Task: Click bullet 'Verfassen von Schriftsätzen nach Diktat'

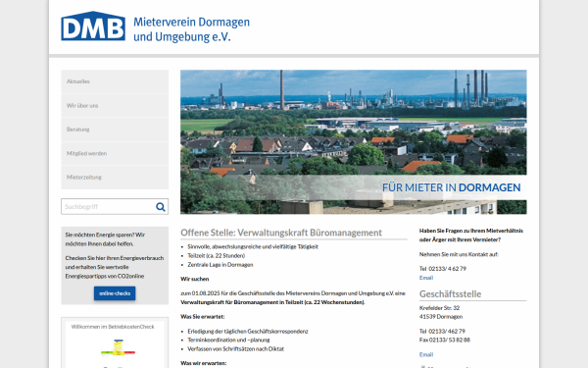Action: [x=235, y=348]
